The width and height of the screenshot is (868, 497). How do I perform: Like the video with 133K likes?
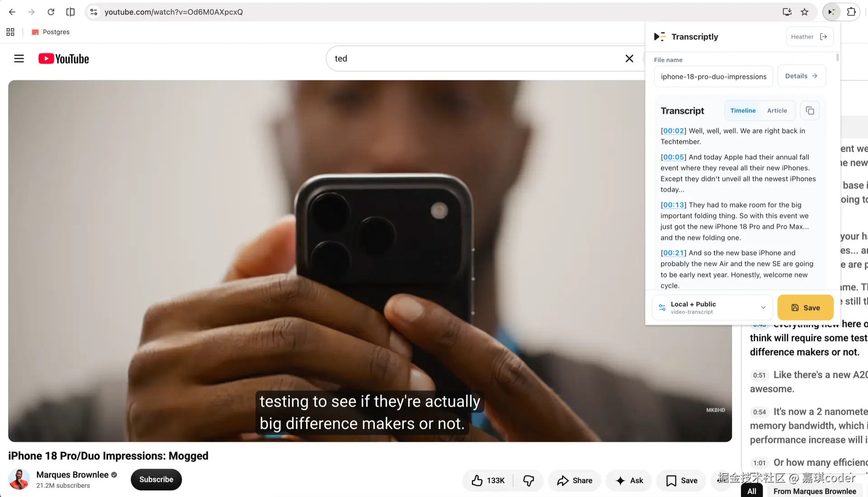(488, 481)
